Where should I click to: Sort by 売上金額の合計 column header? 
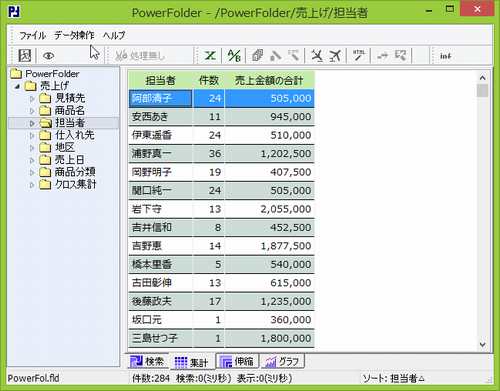[x=269, y=80]
